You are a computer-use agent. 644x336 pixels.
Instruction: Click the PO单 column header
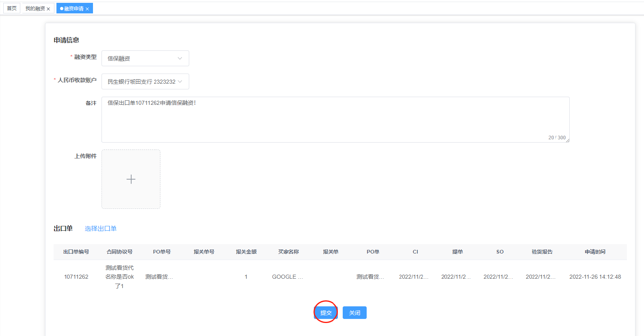[x=373, y=252]
